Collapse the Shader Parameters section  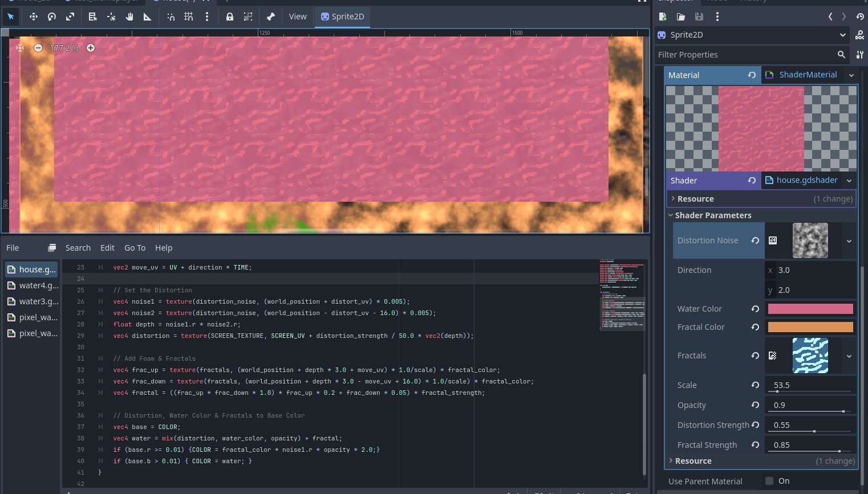[x=761, y=215]
